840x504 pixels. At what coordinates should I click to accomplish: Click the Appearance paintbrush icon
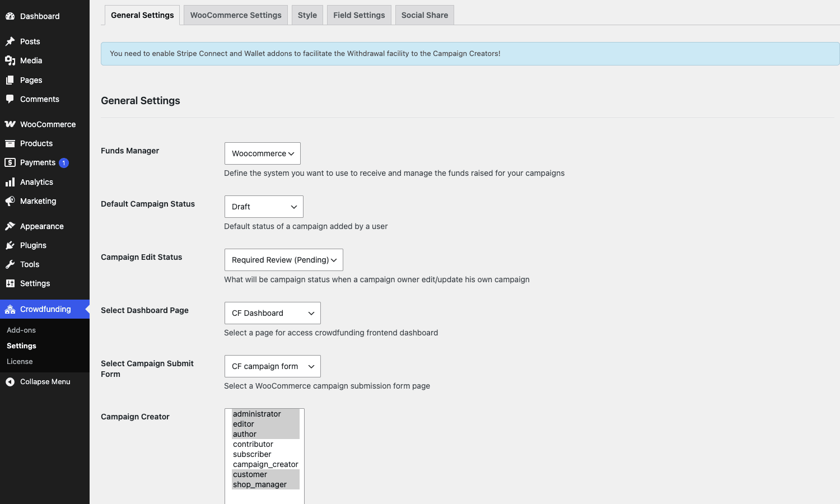point(10,226)
